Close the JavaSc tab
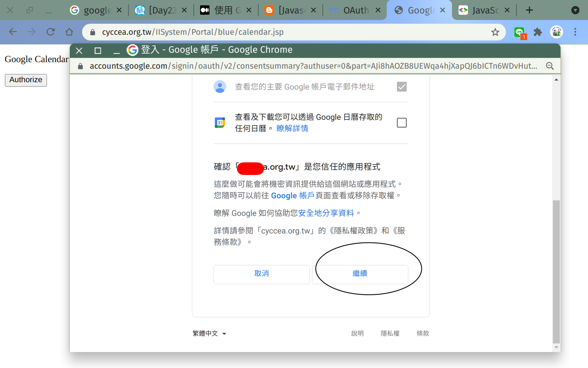The height and width of the screenshot is (368, 588). click(507, 10)
